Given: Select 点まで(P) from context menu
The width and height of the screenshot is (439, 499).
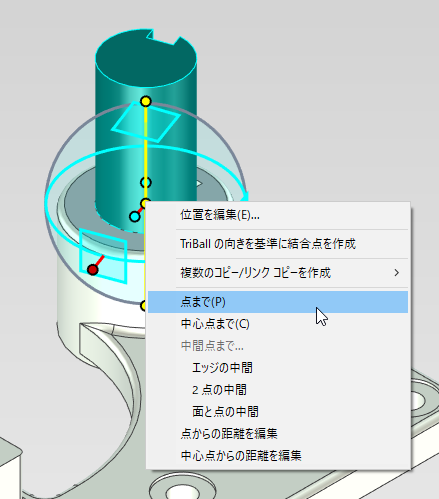Looking at the screenshot, I should click(278, 302).
